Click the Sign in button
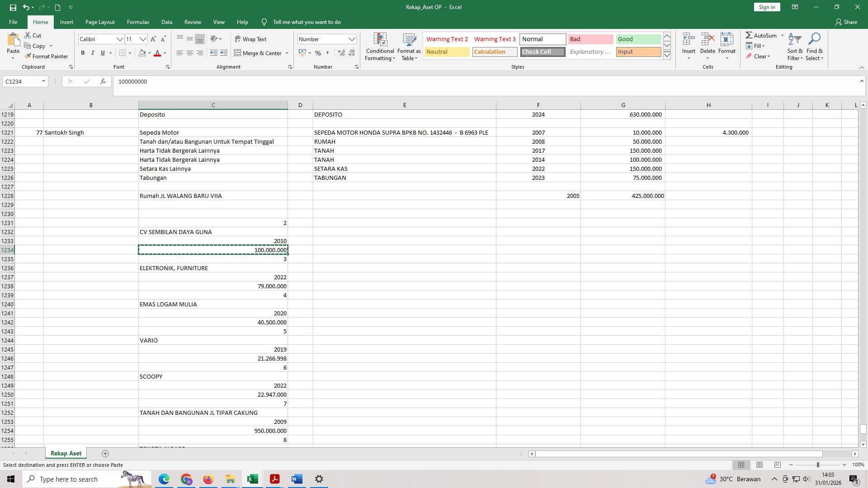Screen dimensions: 868x488 click(x=766, y=7)
